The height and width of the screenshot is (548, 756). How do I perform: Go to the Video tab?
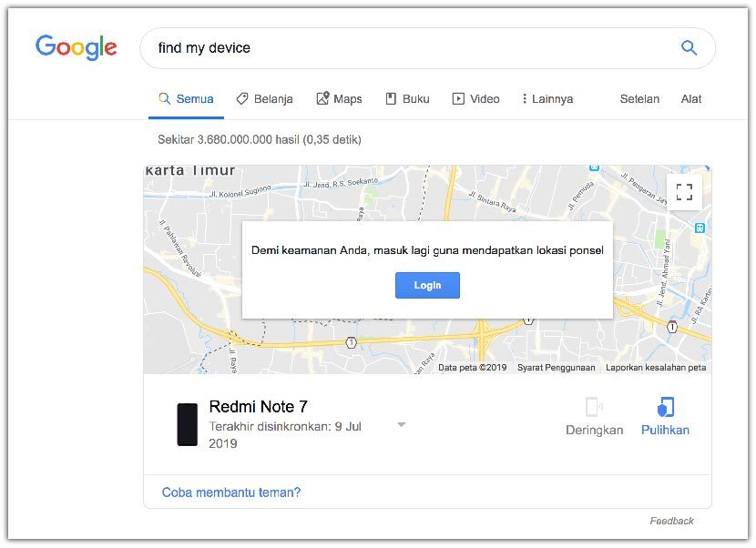point(475,99)
